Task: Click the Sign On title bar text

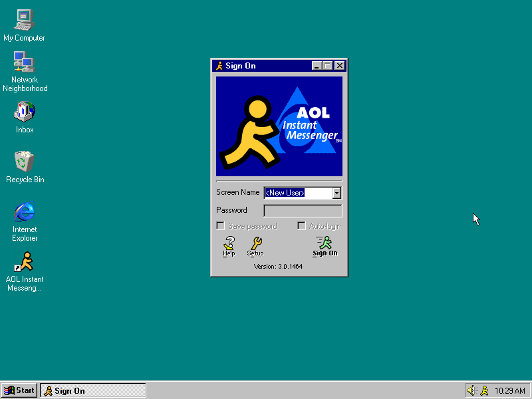Action: coord(241,66)
